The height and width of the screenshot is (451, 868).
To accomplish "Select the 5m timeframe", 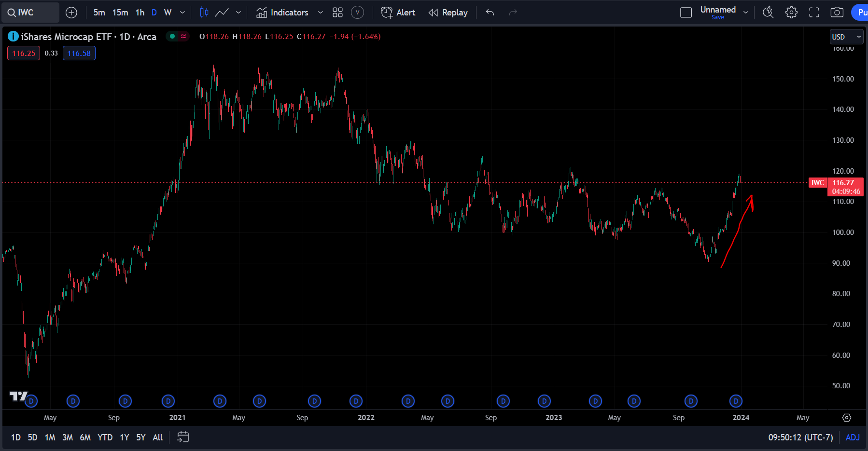I will point(99,13).
